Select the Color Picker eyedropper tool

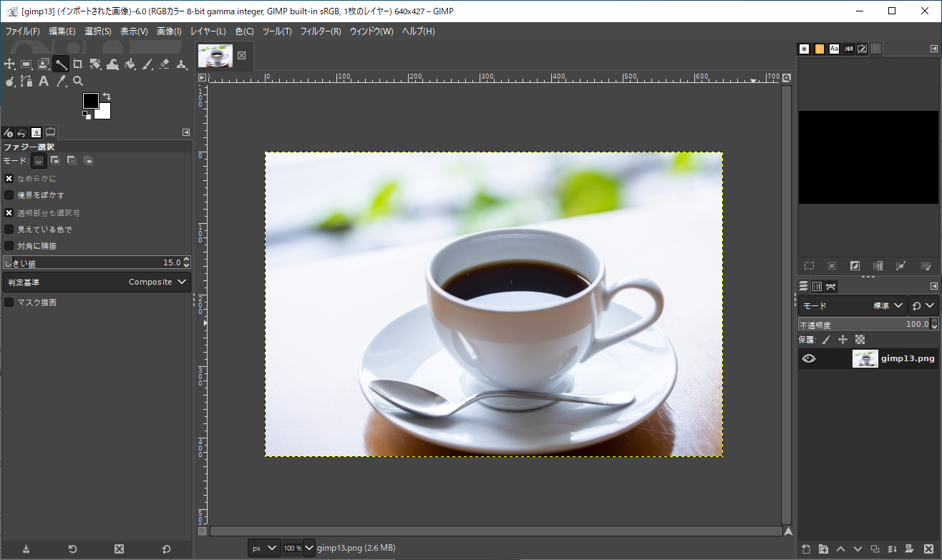(x=61, y=82)
